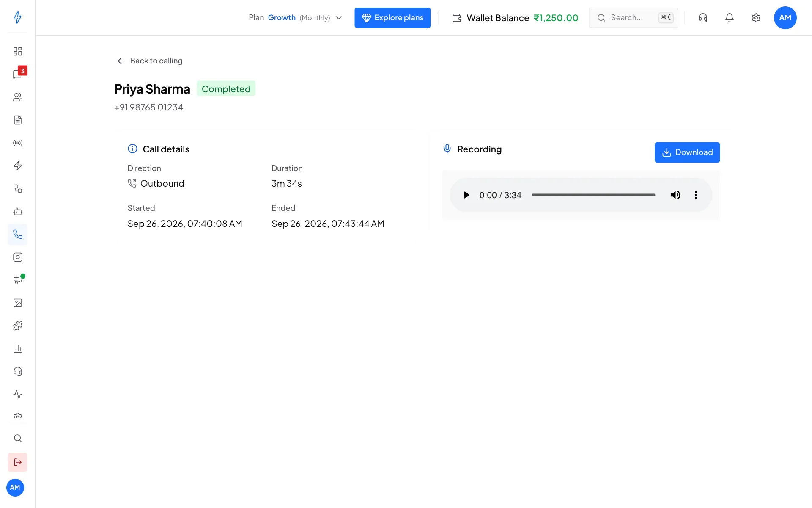Click the Search input field
Viewport: 812px width, 508px height.
[x=633, y=18]
